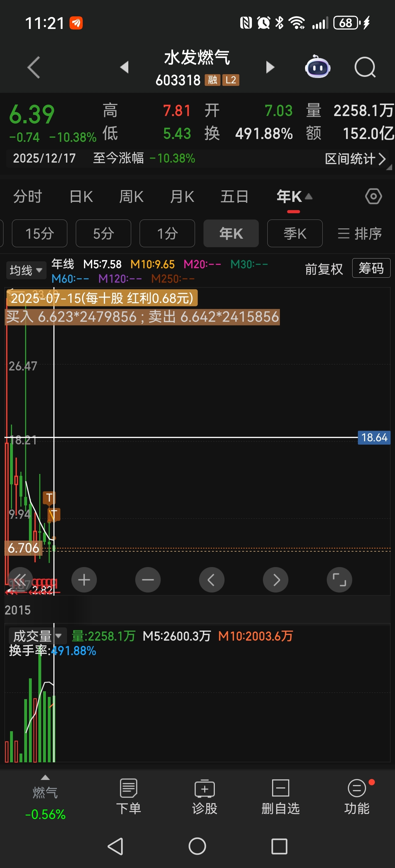The height and width of the screenshot is (868, 395).
Task: Tap Android back navigation triangle
Action: (116, 846)
